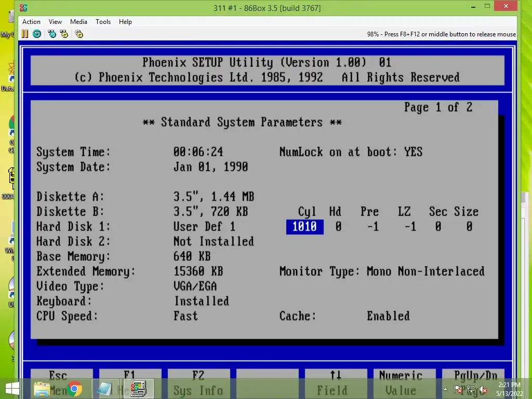Open the Media menu
Image resolution: width=532 pixels, height=399 pixels.
coord(78,22)
